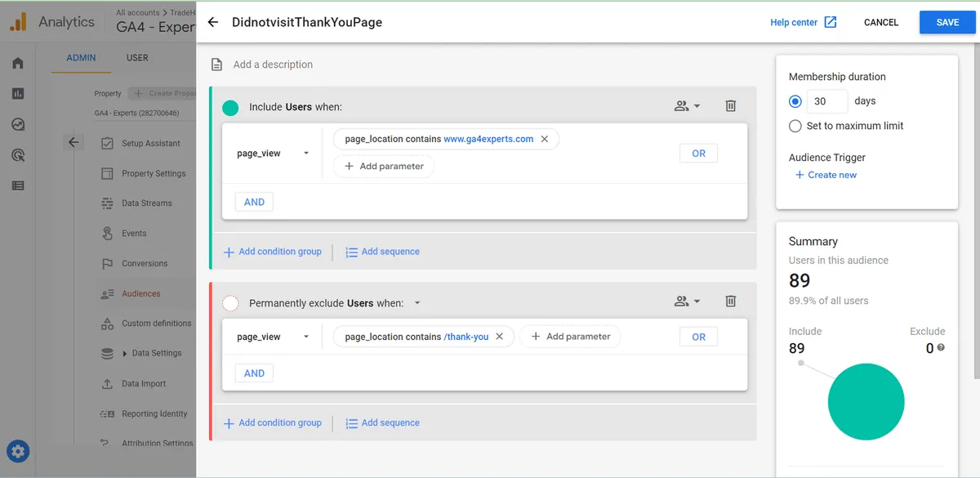The height and width of the screenshot is (478, 980).
Task: Click the All accounts breadcrumb
Action: 138,13
